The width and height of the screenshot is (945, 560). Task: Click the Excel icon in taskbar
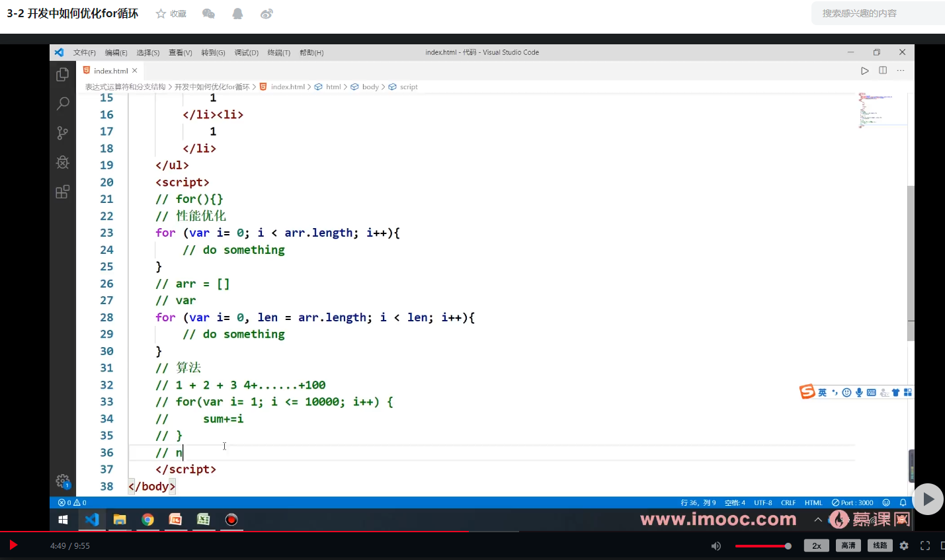[x=204, y=520]
